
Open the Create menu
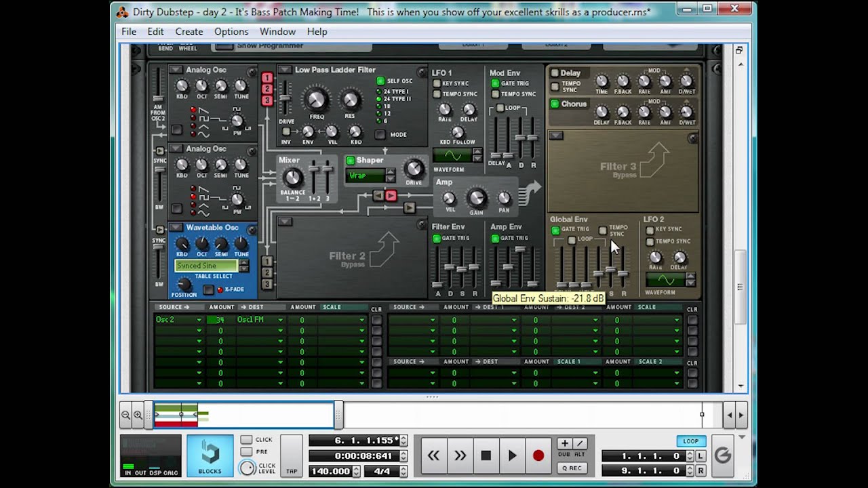(189, 32)
